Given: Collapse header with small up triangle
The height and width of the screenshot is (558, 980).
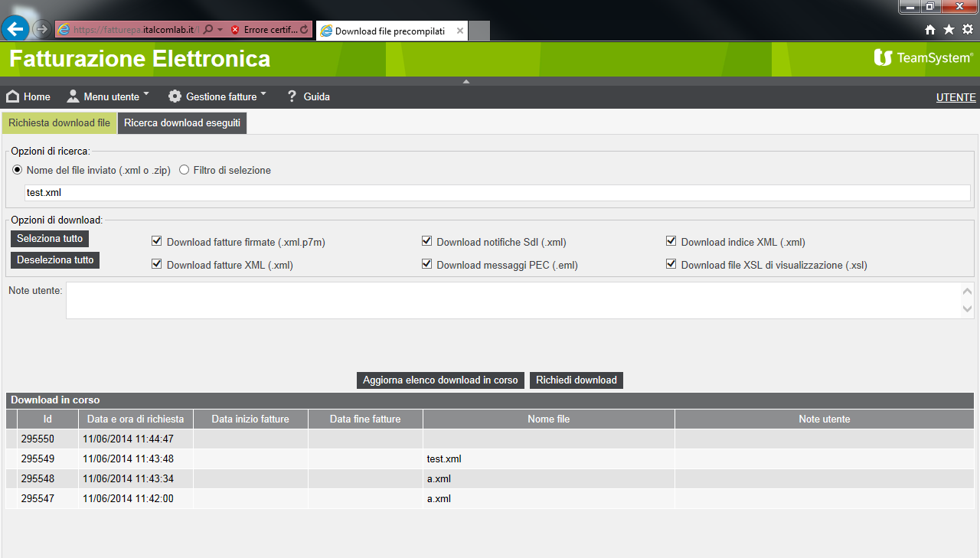Looking at the screenshot, I should coord(466,81).
